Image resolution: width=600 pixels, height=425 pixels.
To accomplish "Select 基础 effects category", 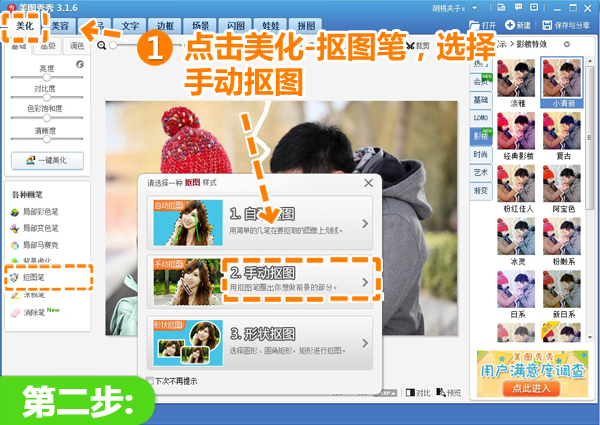I will click(x=481, y=100).
